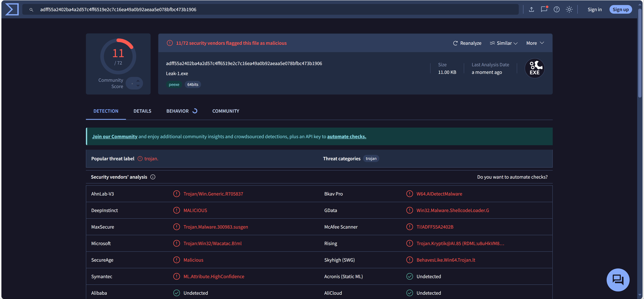Click the alert icon in the McAfee Scanner row

pyautogui.click(x=410, y=227)
